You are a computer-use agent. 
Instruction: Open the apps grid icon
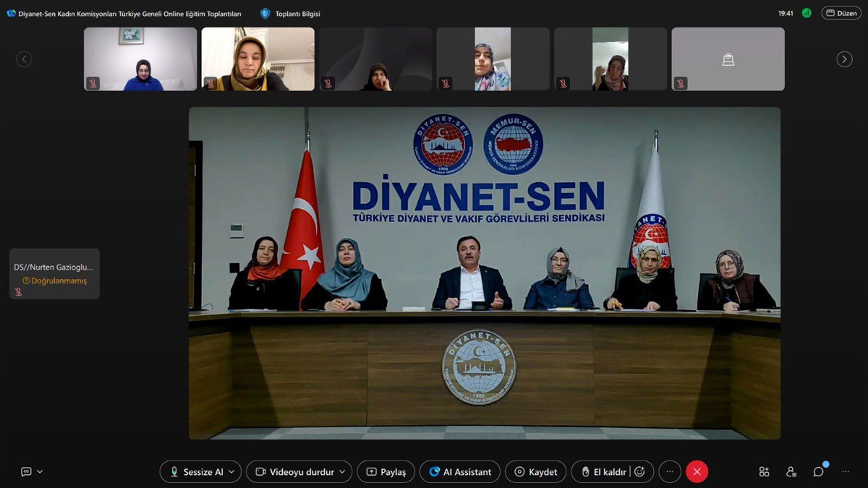(764, 472)
